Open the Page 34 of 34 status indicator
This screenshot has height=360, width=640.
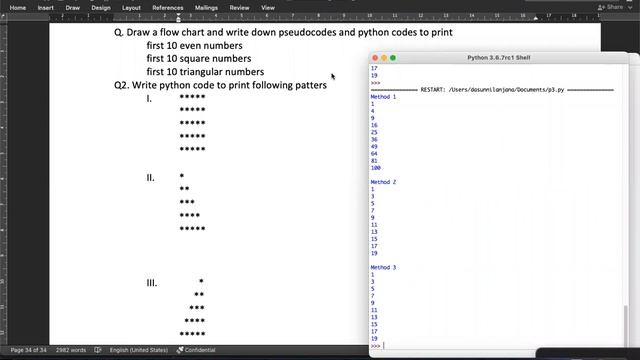(29, 350)
